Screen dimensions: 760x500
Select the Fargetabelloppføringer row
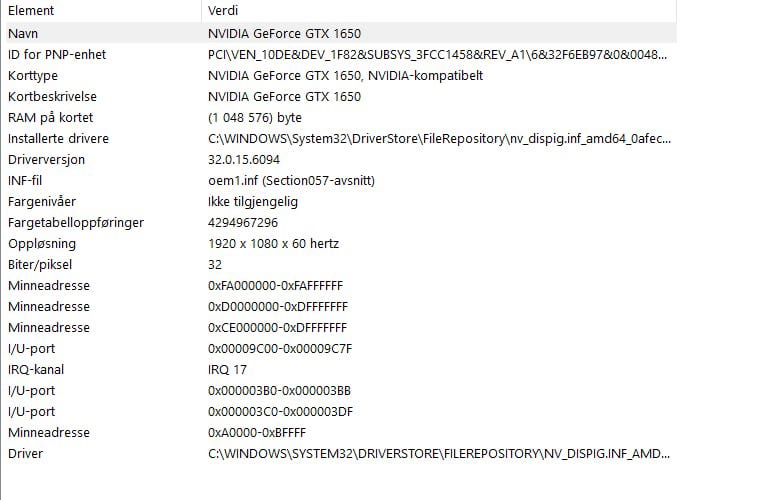(76, 222)
